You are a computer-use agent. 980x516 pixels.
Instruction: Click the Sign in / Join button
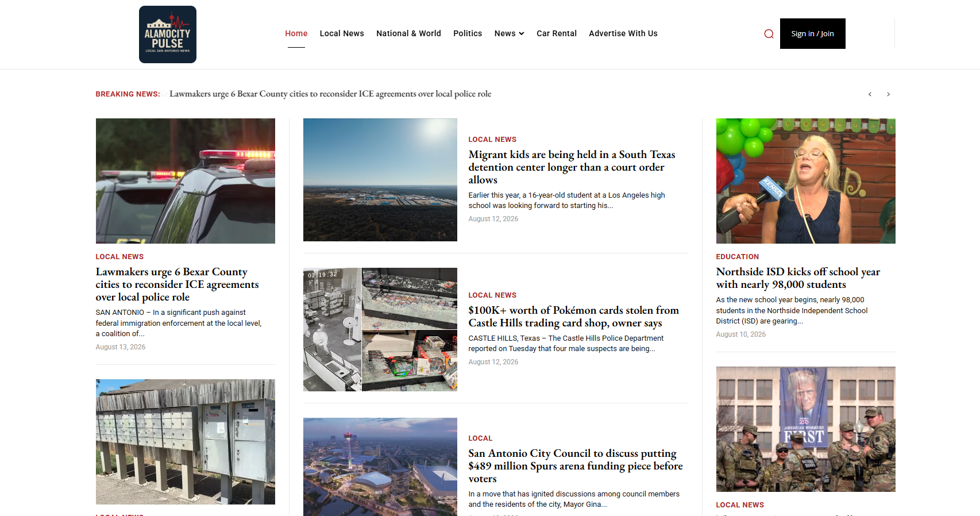point(812,33)
